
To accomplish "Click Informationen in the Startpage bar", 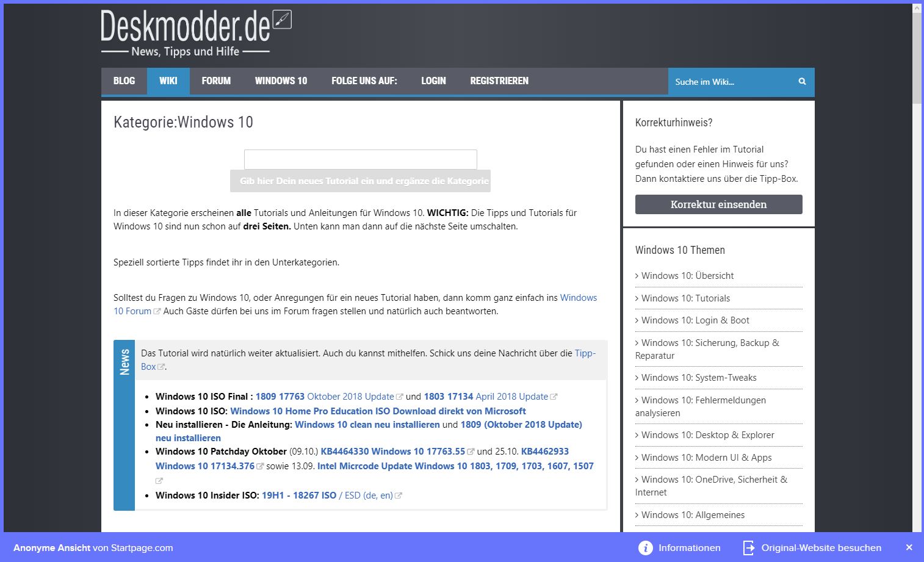I will coord(689,548).
